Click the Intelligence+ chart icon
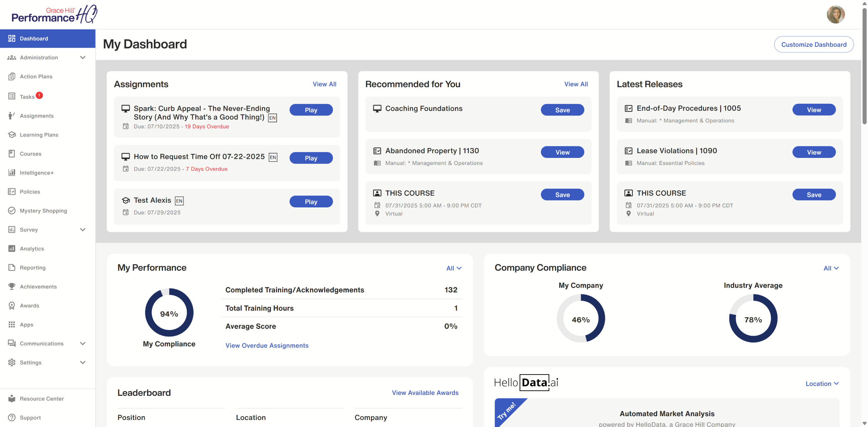 tap(12, 172)
